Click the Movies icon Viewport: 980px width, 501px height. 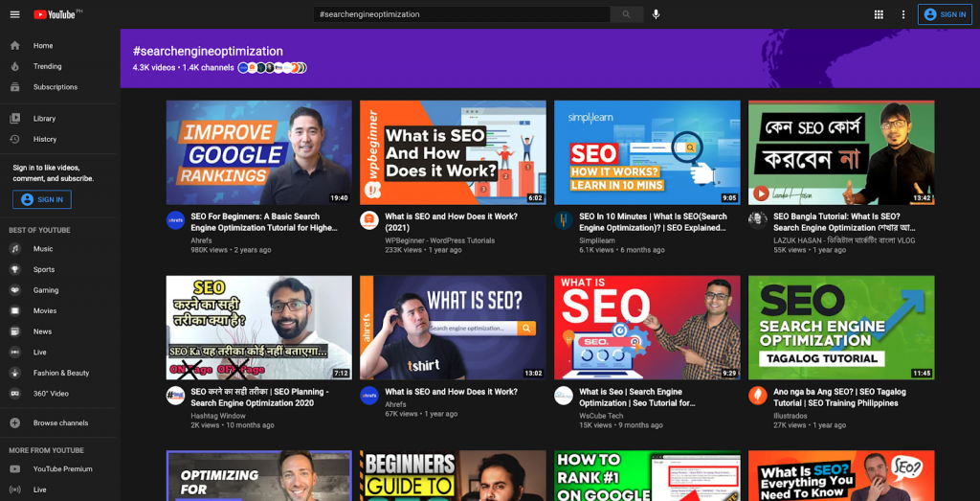pos(15,311)
